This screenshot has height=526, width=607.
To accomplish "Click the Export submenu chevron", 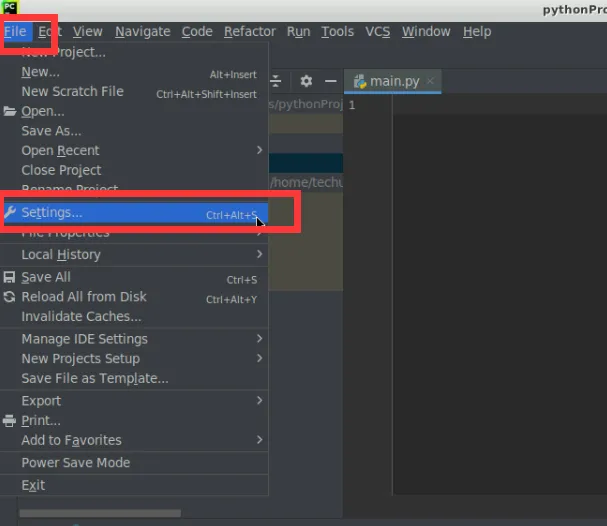I will tap(259, 401).
